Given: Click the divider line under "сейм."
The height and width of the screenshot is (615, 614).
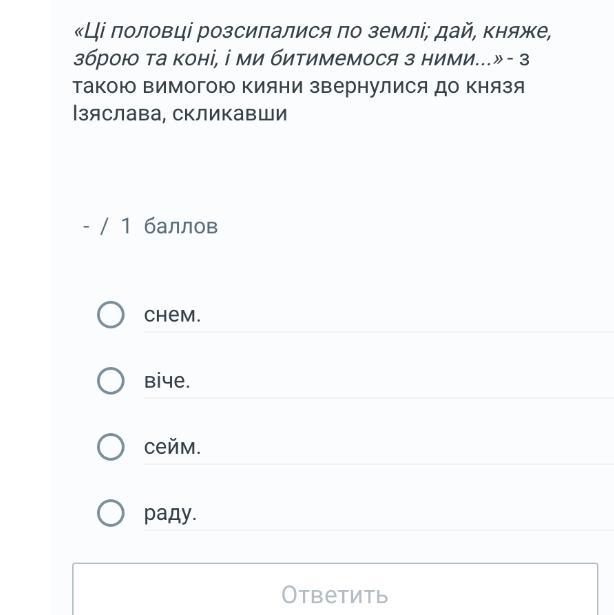Looking at the screenshot, I should [x=378, y=464].
